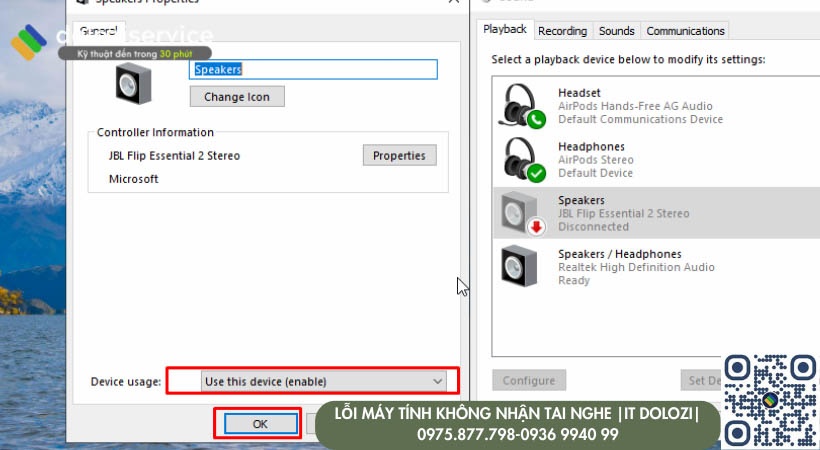Open the Communications tab
820x450 pixels.
685,31
